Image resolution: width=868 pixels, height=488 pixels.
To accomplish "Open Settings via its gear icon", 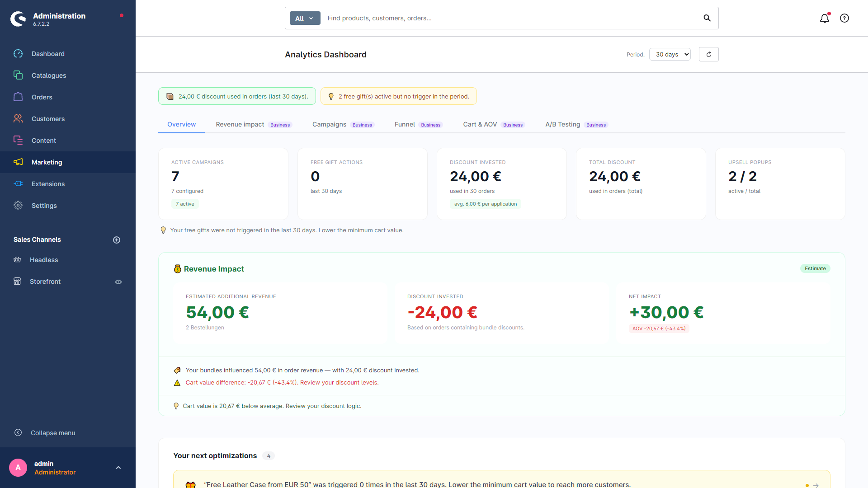I will pos(18,206).
